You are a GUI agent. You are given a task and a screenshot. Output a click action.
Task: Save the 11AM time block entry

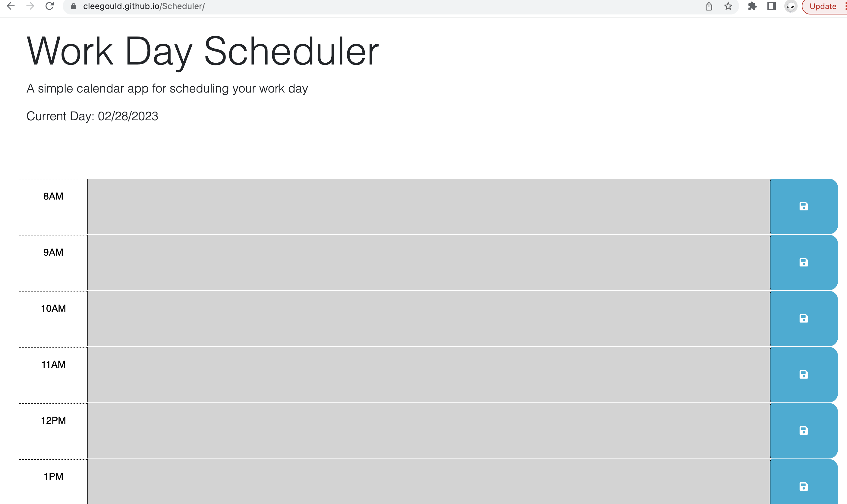803,375
